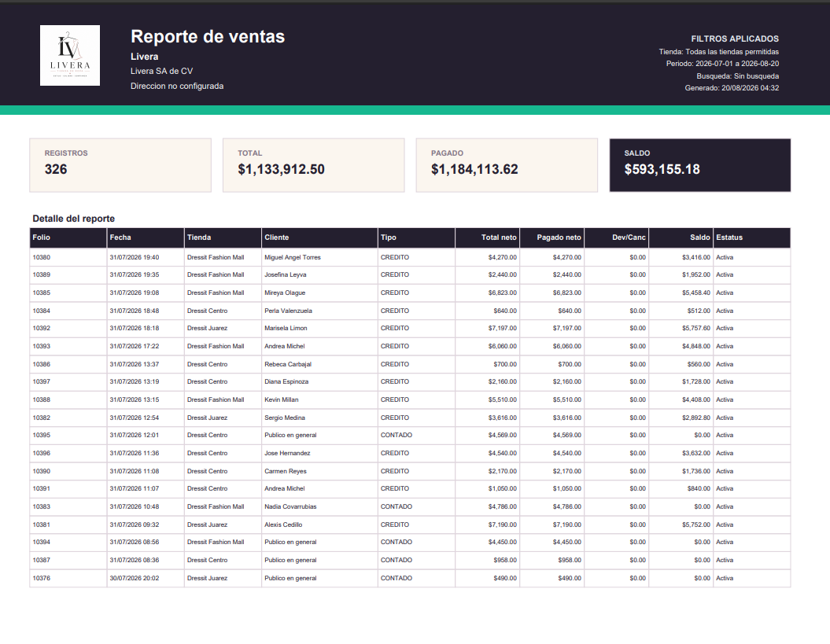Click the date '31/07/2026 18:18'

click(134, 328)
